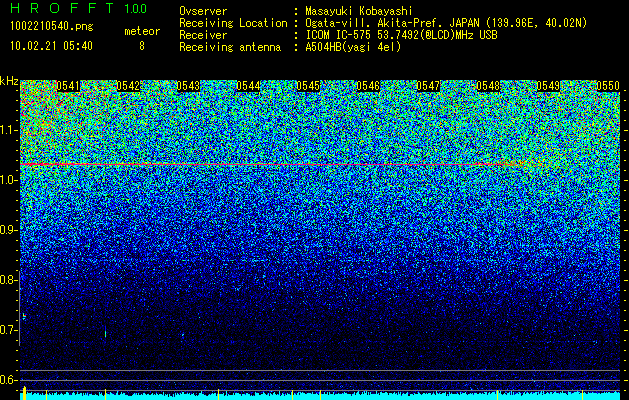629x400 pixels.
Task: Click the ICOM IC-575 receiver text
Action: 401,35
